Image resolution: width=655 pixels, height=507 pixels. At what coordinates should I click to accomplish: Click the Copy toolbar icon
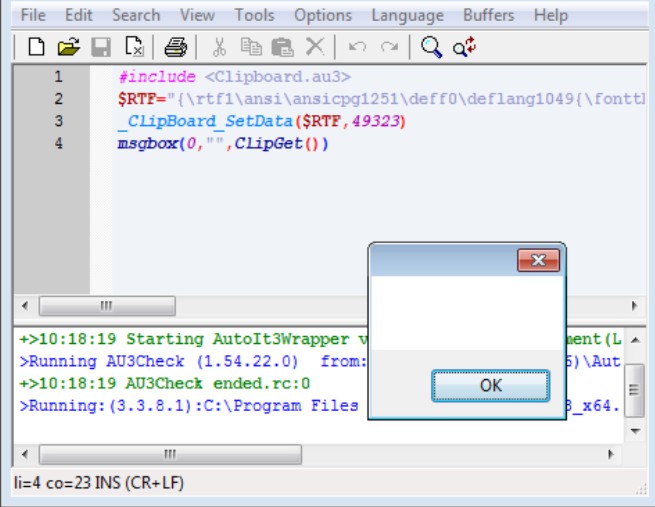click(x=251, y=47)
